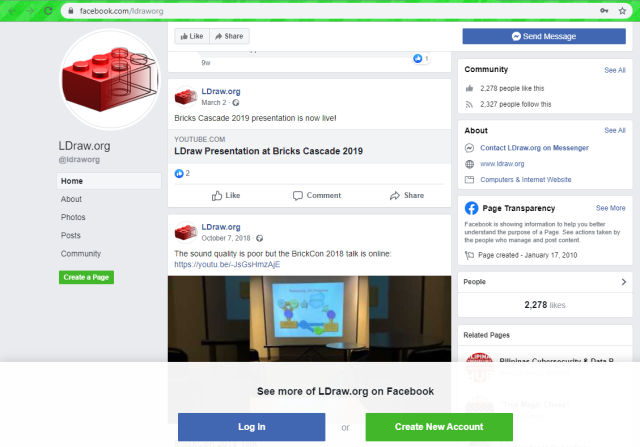The image size is (640, 447).
Task: Click the address bar showing facebook.com/ldraworg
Action: [x=331, y=11]
